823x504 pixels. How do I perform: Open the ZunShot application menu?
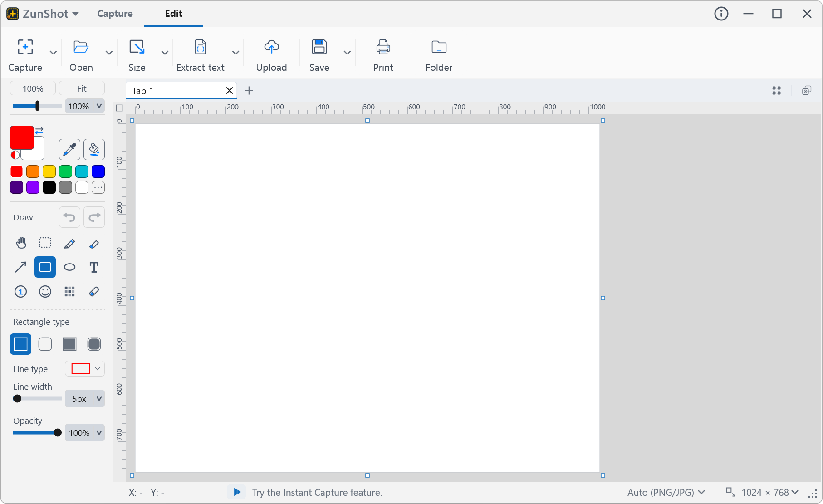(43, 14)
